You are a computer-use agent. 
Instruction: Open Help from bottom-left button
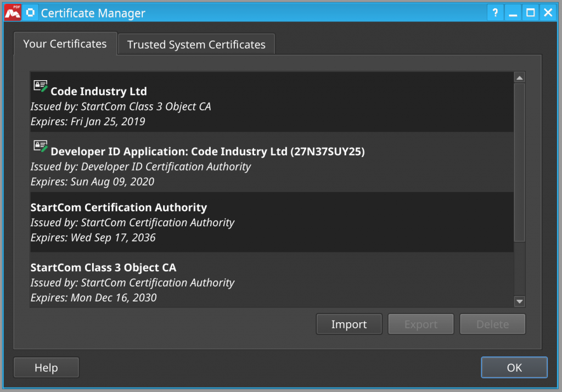click(46, 368)
